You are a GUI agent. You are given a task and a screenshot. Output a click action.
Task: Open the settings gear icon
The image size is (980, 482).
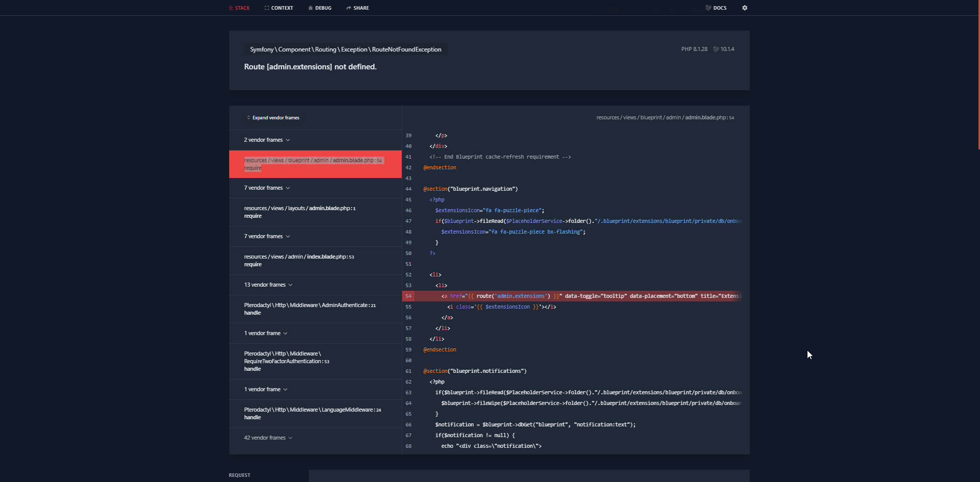click(745, 8)
